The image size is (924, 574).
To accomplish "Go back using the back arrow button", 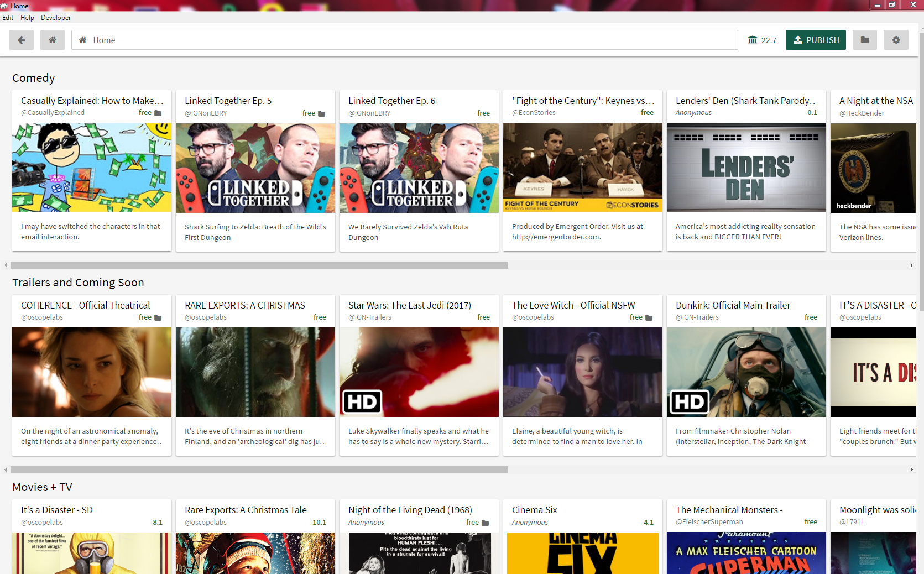I will coord(21,40).
